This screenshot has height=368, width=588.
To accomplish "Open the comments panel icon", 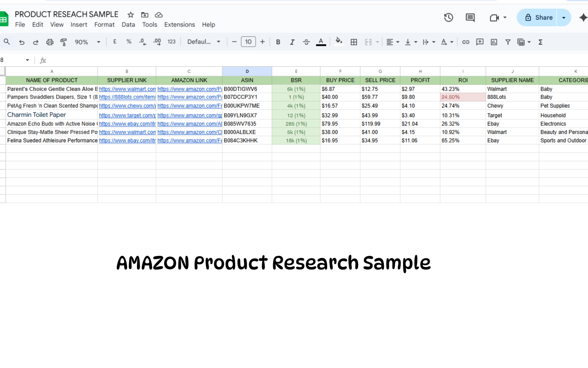I will pos(470,18).
